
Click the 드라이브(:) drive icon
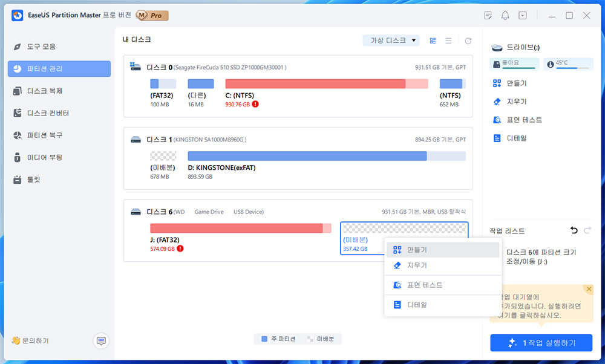pos(497,47)
